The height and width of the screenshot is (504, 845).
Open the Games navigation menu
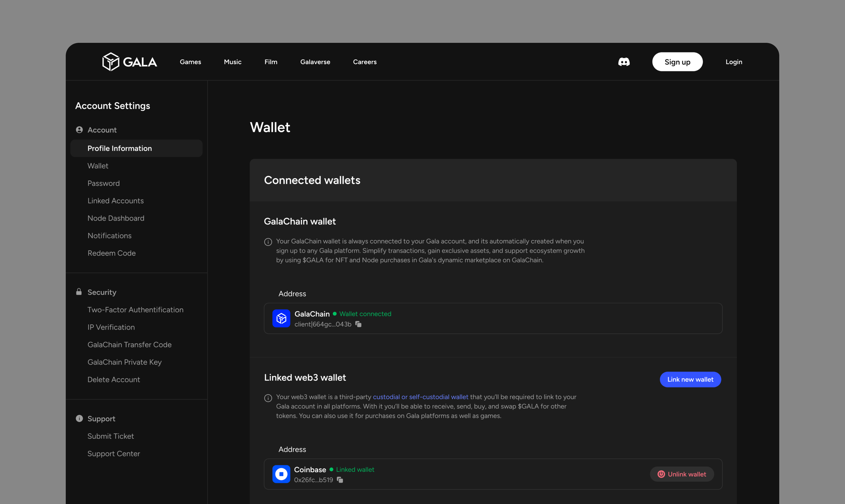pyautogui.click(x=190, y=62)
